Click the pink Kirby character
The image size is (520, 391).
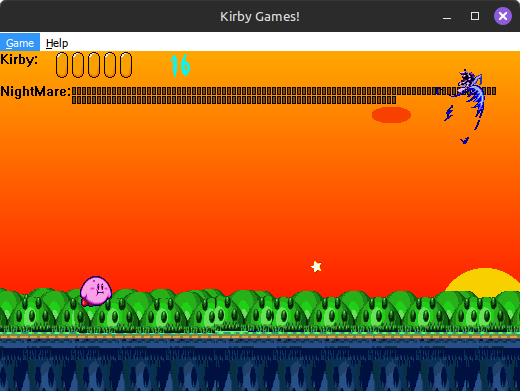tap(96, 291)
